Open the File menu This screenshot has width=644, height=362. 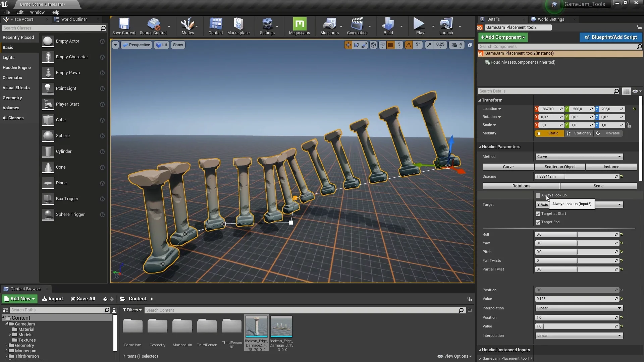click(6, 12)
